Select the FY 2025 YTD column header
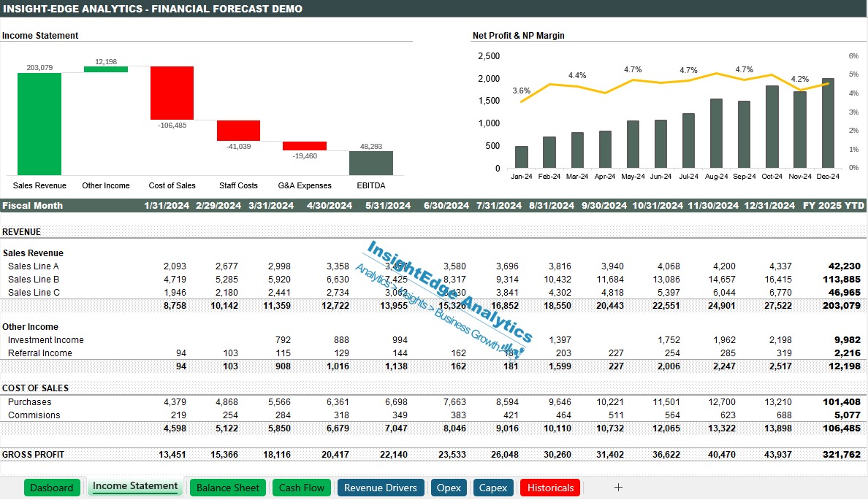 pyautogui.click(x=834, y=206)
